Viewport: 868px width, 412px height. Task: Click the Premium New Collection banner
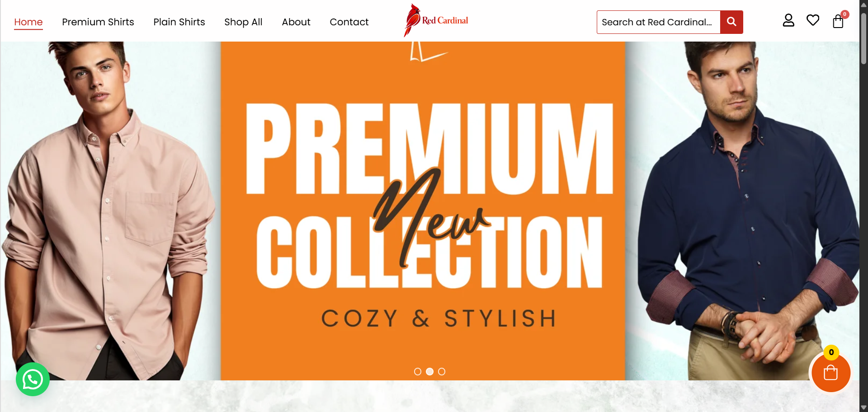click(423, 211)
